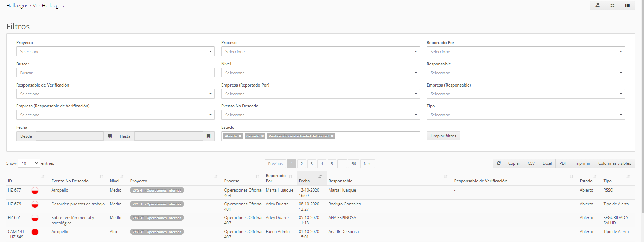Remove the Abierto status filter tag

240,136
